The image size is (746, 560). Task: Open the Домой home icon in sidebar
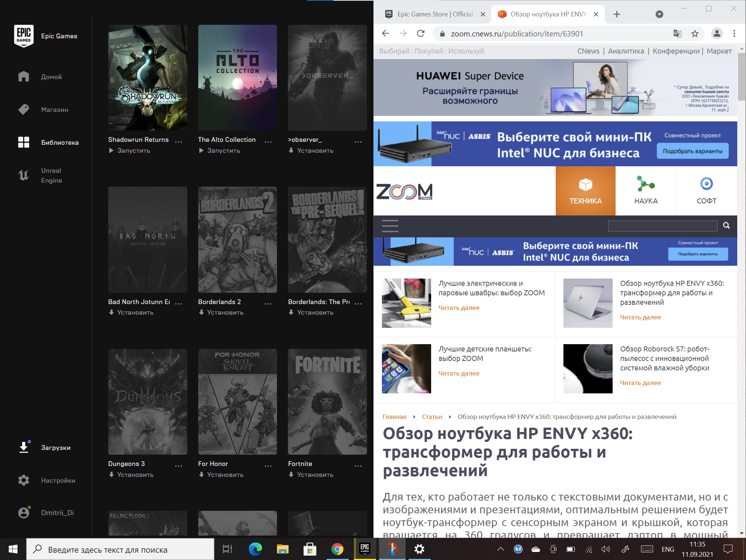pyautogui.click(x=24, y=77)
